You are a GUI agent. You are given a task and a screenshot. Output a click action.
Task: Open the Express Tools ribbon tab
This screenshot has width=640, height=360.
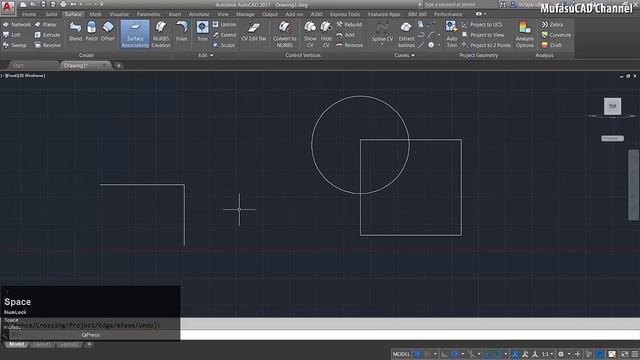(345, 14)
